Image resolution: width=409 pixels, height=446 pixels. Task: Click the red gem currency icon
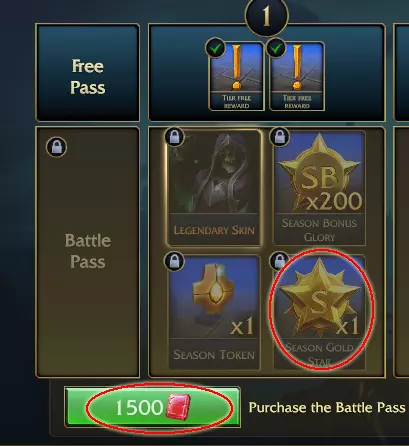click(x=178, y=407)
